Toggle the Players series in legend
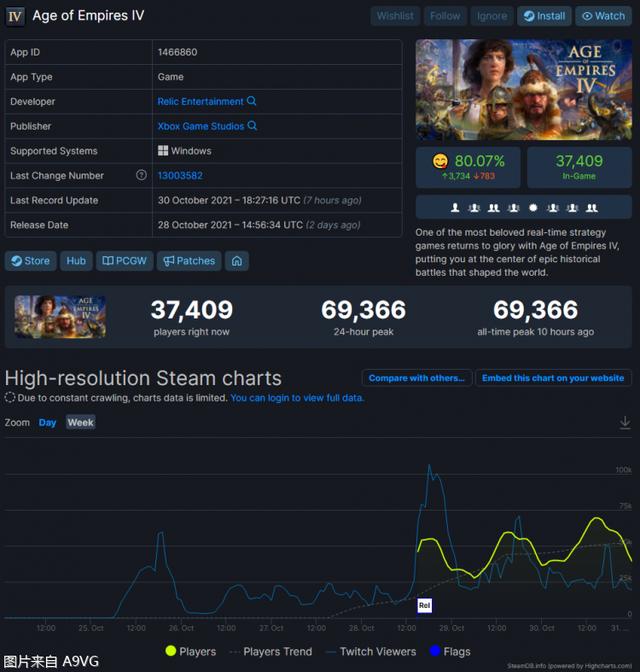This screenshot has height=672, width=640. tap(190, 651)
